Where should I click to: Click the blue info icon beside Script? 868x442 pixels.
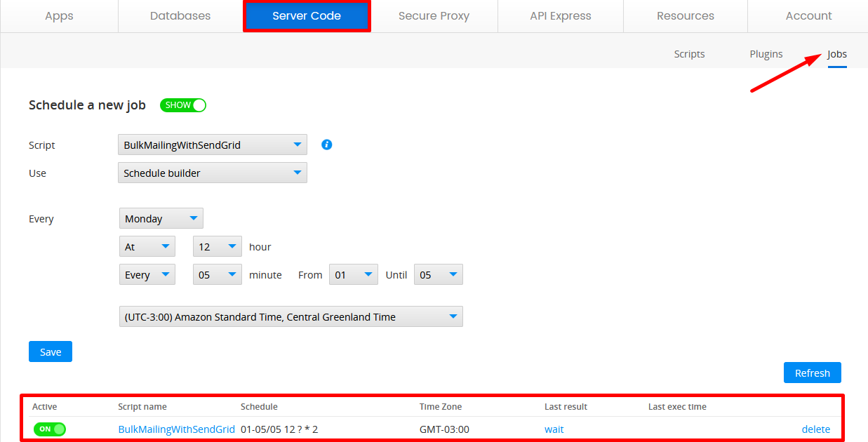tap(326, 145)
